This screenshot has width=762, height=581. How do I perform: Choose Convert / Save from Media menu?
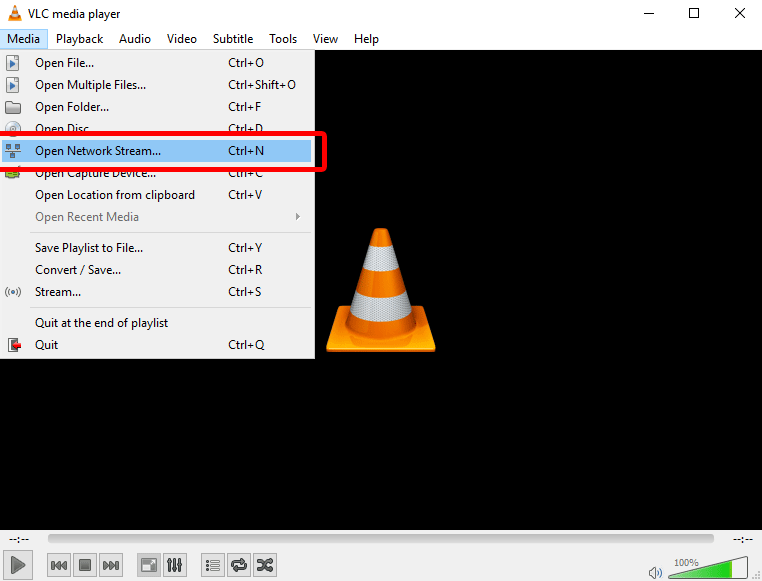[x=78, y=270]
